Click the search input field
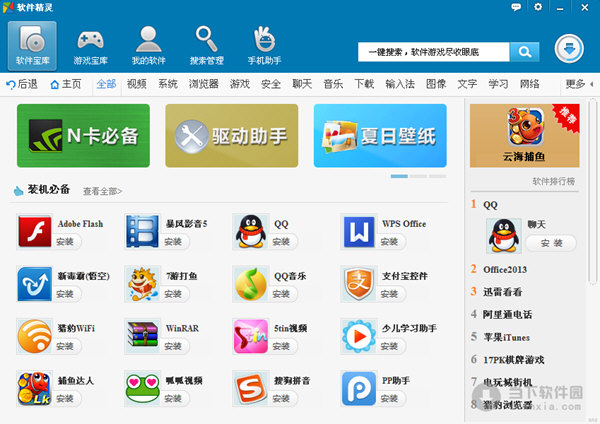600x424 pixels. [434, 52]
